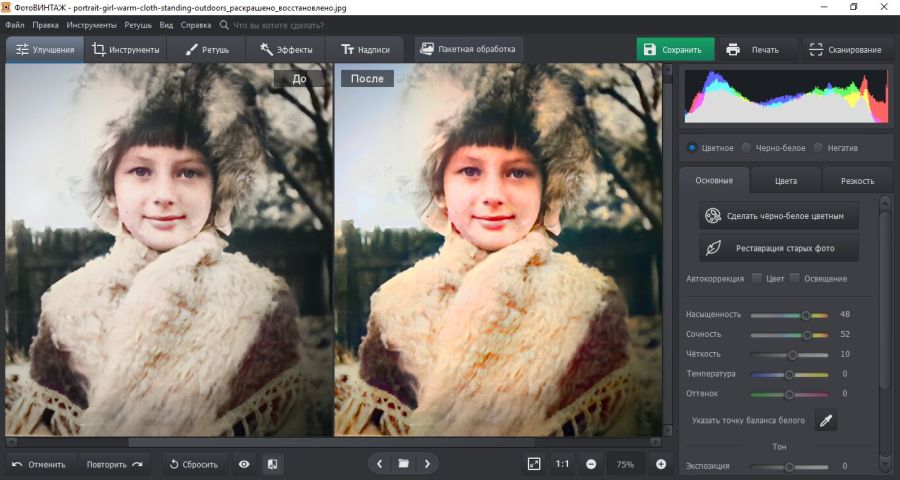Click the Насыщенность slider handle

[806, 314]
